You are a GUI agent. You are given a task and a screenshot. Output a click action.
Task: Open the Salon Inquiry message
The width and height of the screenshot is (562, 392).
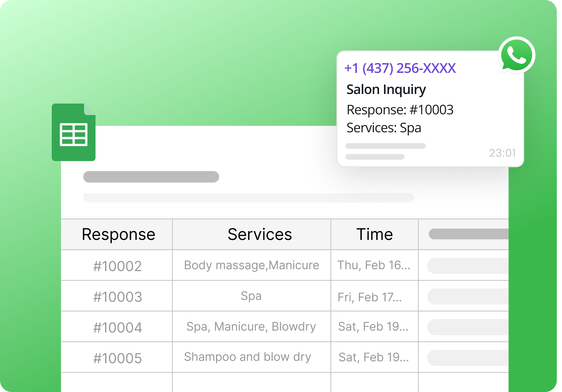click(x=386, y=89)
